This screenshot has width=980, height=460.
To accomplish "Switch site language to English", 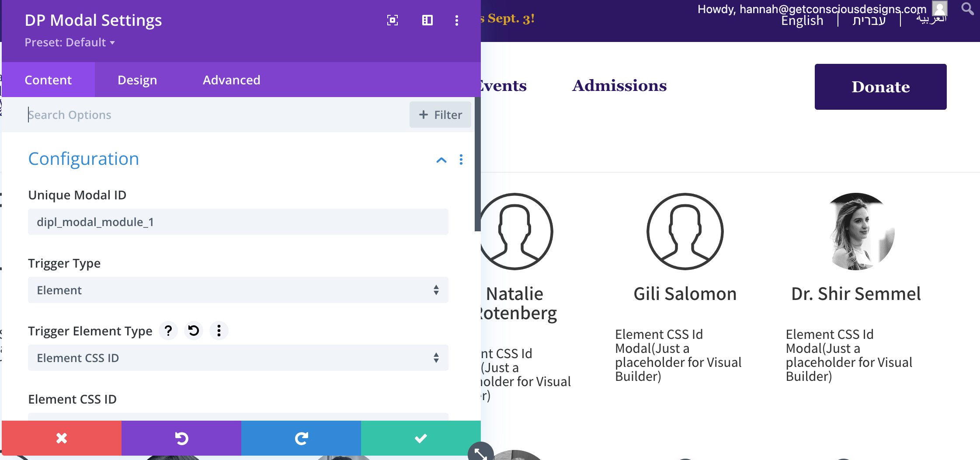I will [x=802, y=21].
